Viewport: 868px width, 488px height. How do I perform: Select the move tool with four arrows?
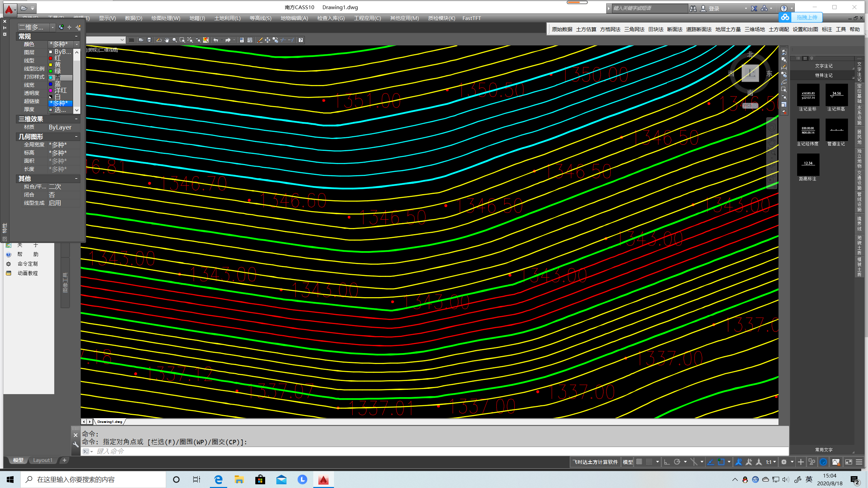pos(268,40)
